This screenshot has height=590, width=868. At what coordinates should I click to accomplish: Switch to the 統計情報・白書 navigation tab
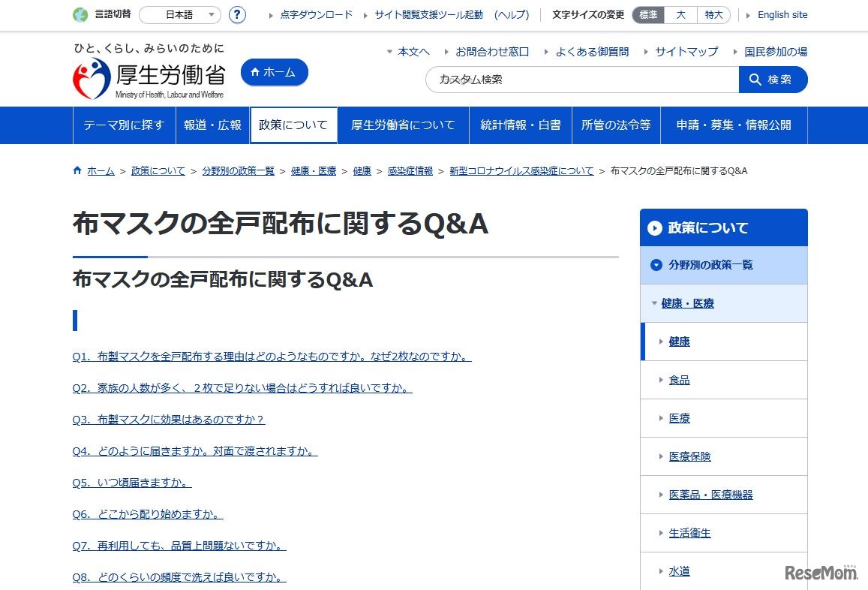521,125
